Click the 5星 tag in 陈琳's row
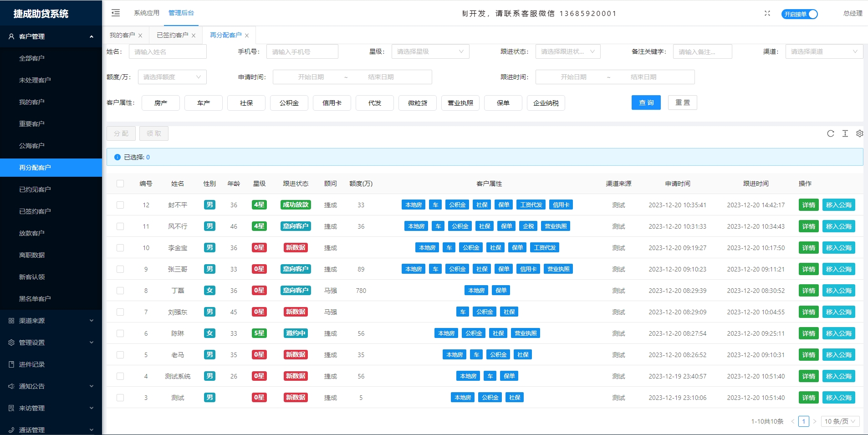Image resolution: width=868 pixels, height=435 pixels. click(x=259, y=333)
